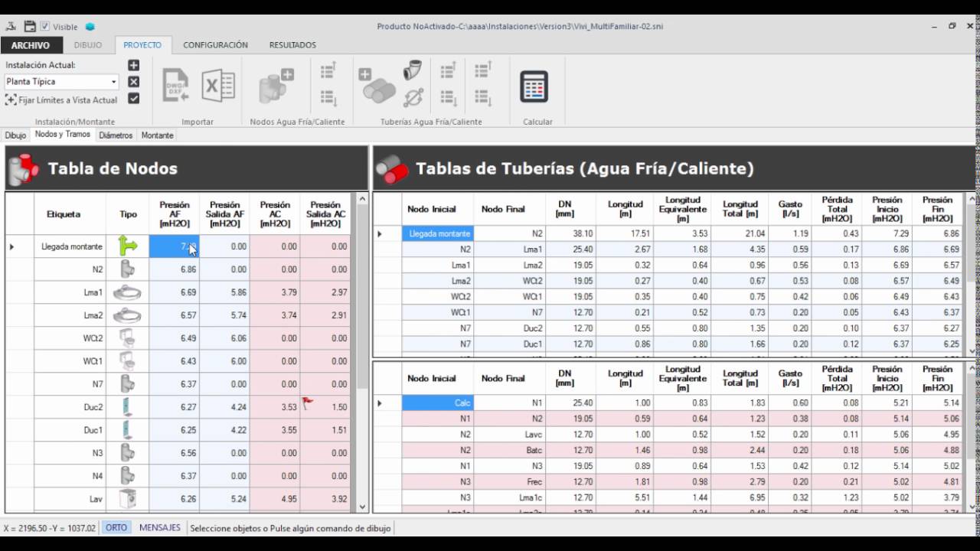
Task: Import from an Excel spreadsheet
Action: 217,86
